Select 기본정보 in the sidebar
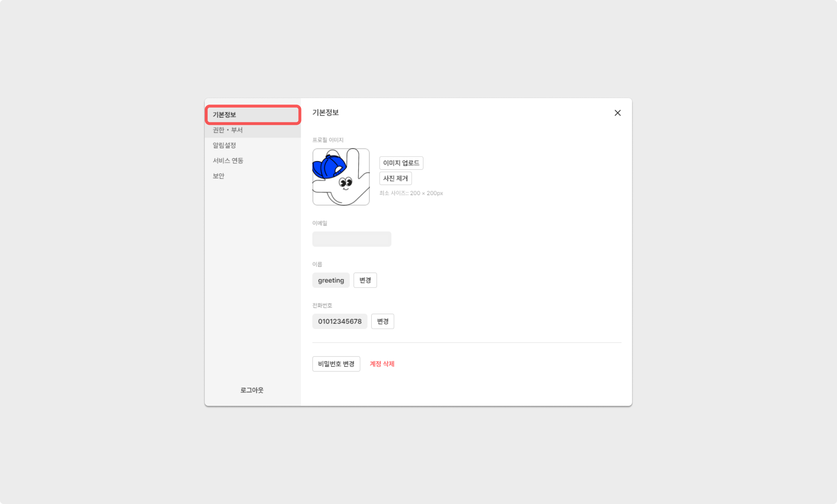The height and width of the screenshot is (504, 837). click(x=253, y=115)
